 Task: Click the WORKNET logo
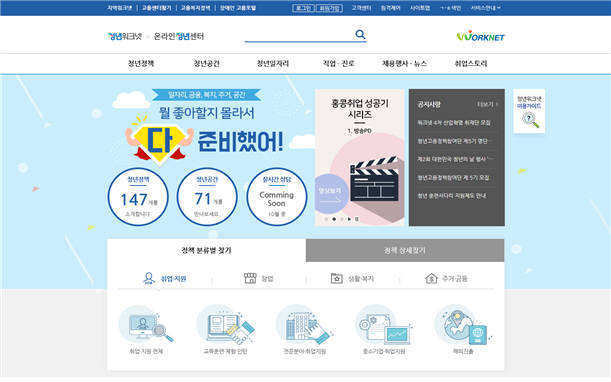tap(480, 36)
